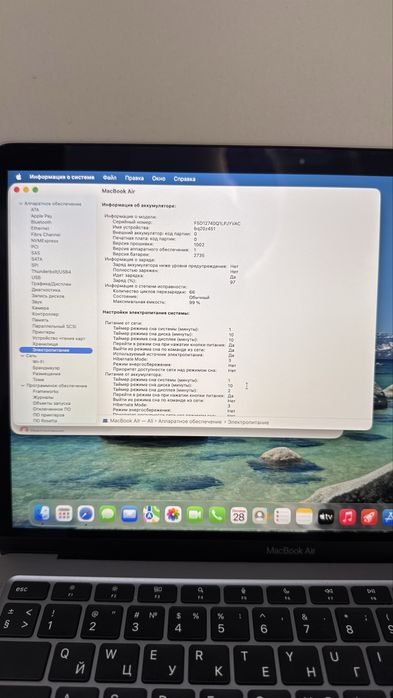This screenshot has height=698, width=393.
Task: Select Frameworks under Программное обеспечение
Action: [46, 392]
